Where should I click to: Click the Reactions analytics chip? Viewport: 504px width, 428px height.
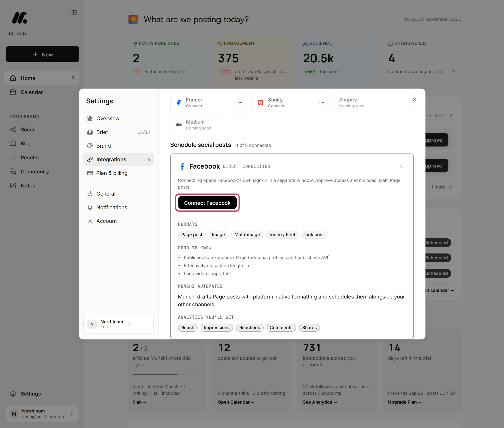click(250, 328)
